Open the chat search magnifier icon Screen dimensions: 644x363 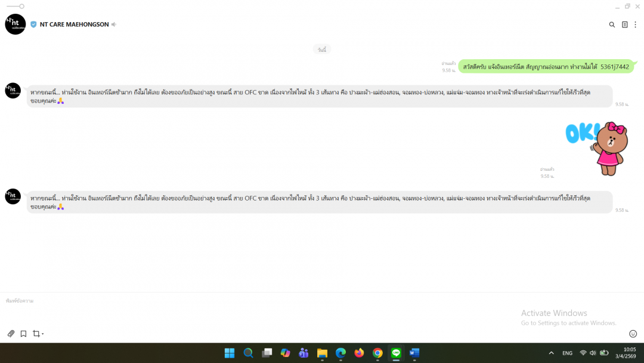click(x=612, y=24)
